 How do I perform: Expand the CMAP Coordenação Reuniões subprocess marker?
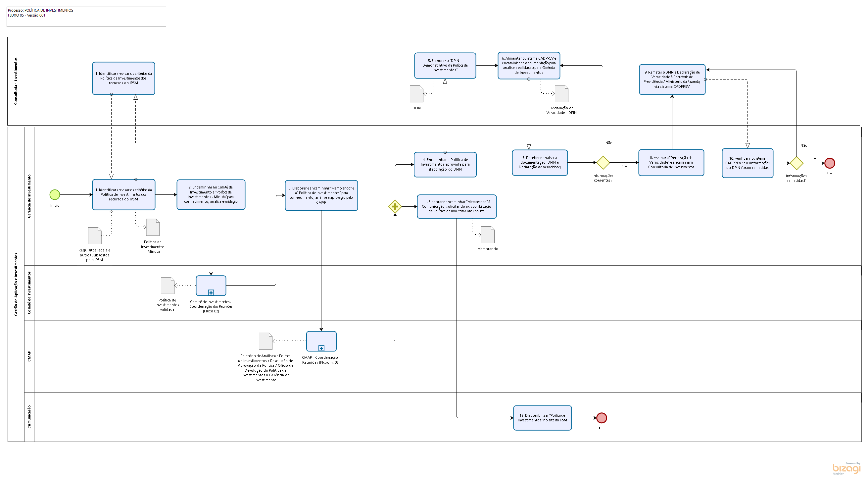(321, 348)
